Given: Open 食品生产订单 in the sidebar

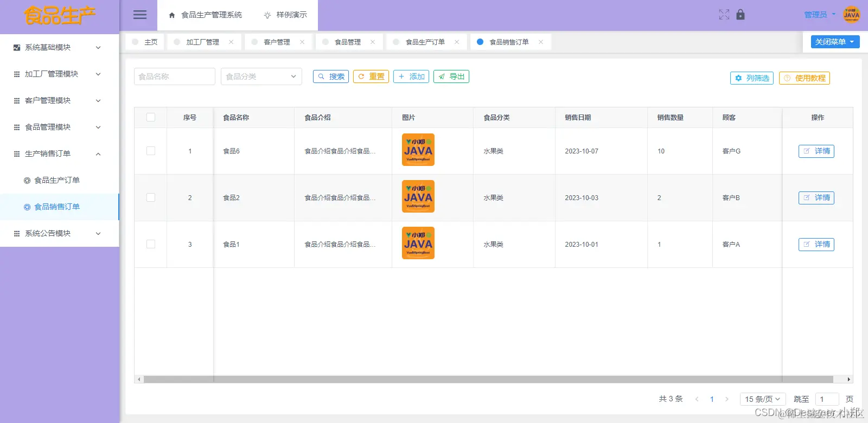Looking at the screenshot, I should pyautogui.click(x=59, y=181).
